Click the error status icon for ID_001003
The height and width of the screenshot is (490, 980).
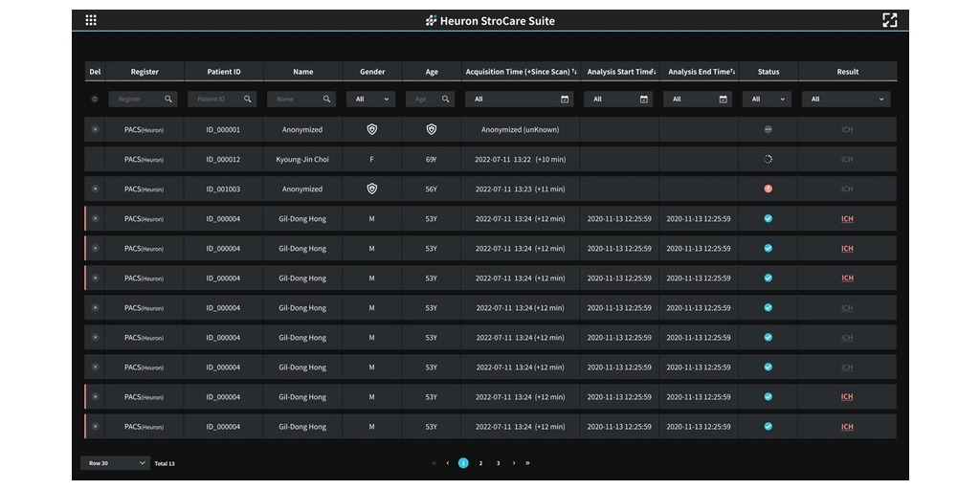768,189
